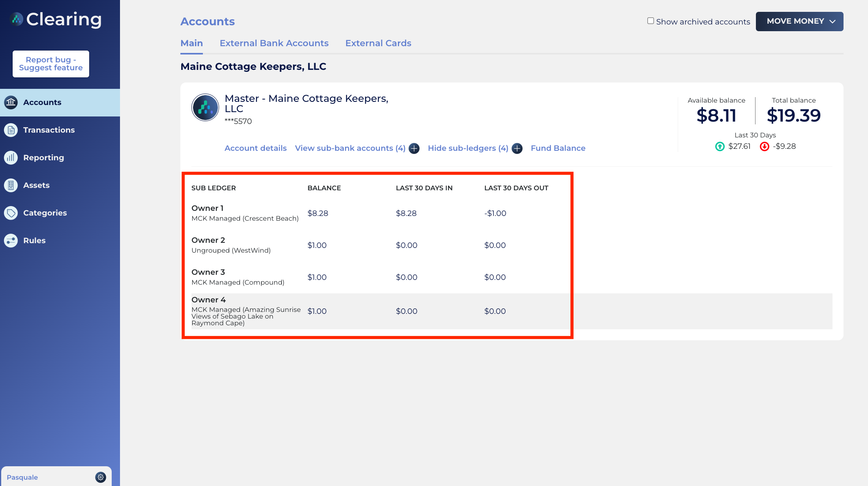Toggle Show archived accounts checkbox
Screen dimensions: 868x486
(x=651, y=21)
